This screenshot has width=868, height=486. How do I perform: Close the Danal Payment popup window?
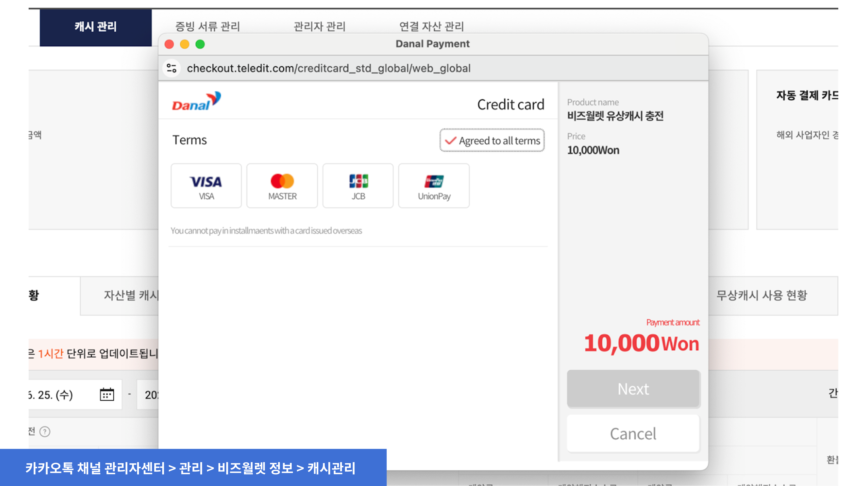pos(169,44)
